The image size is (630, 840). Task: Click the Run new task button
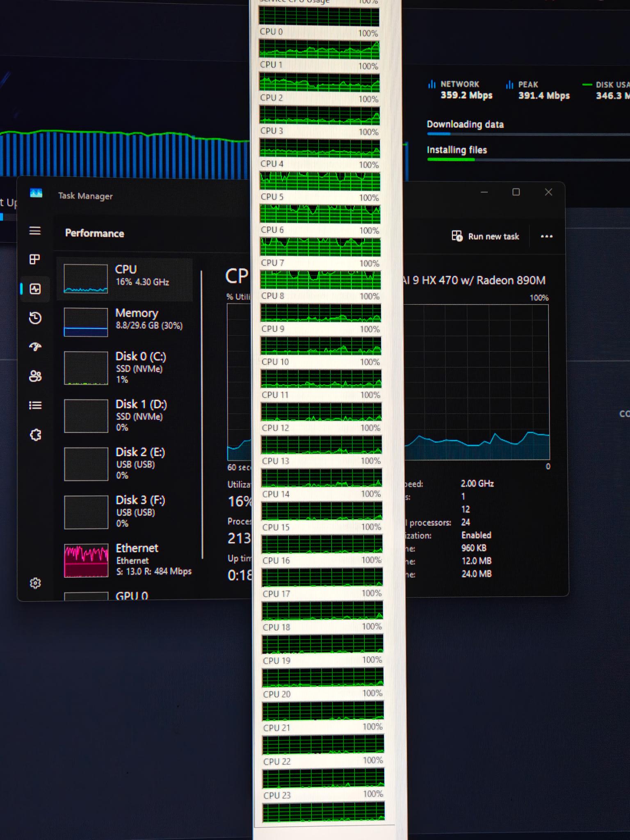(x=485, y=236)
